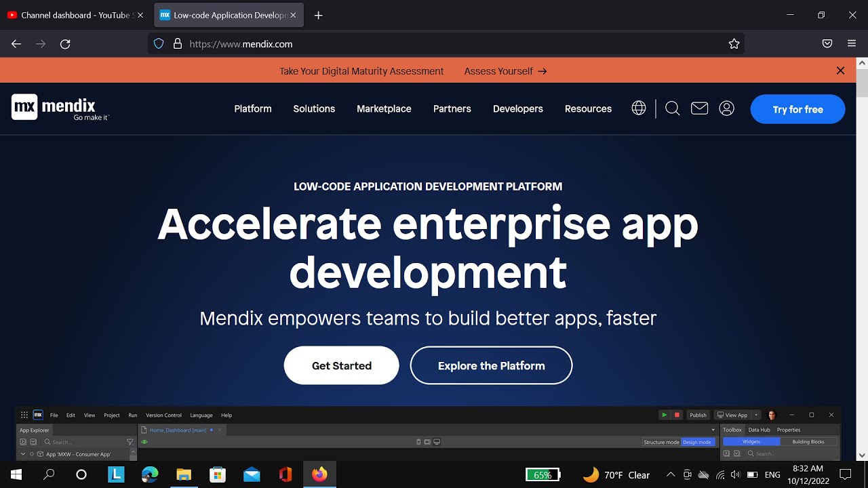Click the red Stop icon in Studio preview
The width and height of the screenshot is (868, 488).
[677, 415]
